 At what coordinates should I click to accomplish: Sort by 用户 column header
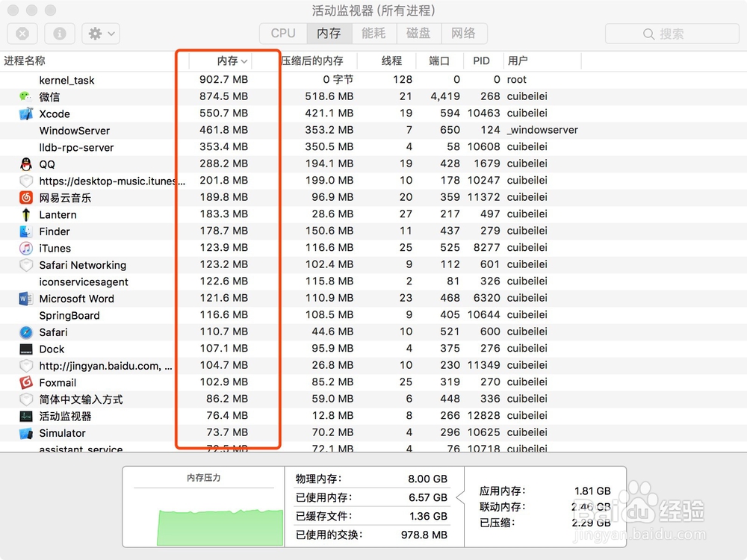518,61
